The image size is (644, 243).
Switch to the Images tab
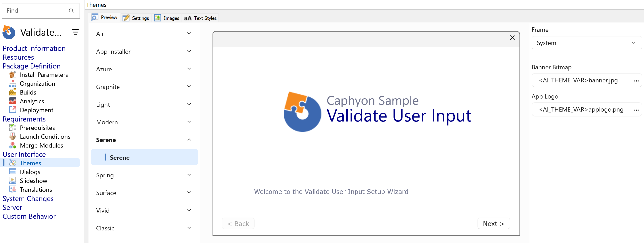pyautogui.click(x=167, y=18)
